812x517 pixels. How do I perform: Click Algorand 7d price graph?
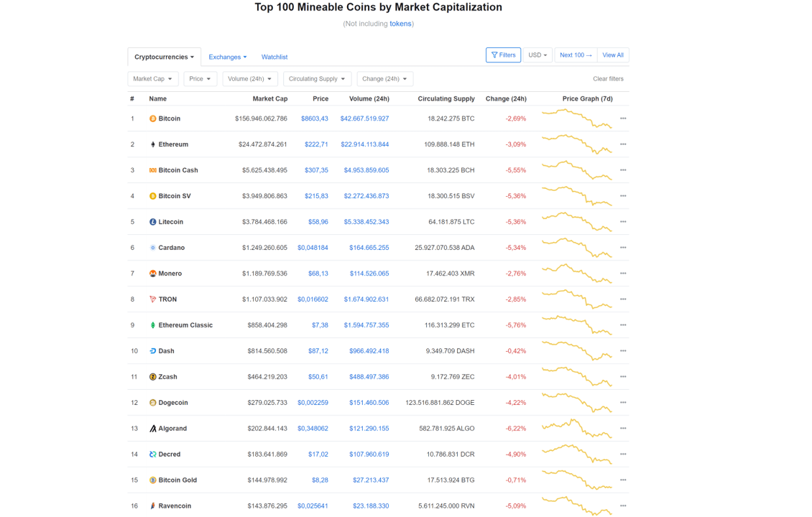(577, 429)
